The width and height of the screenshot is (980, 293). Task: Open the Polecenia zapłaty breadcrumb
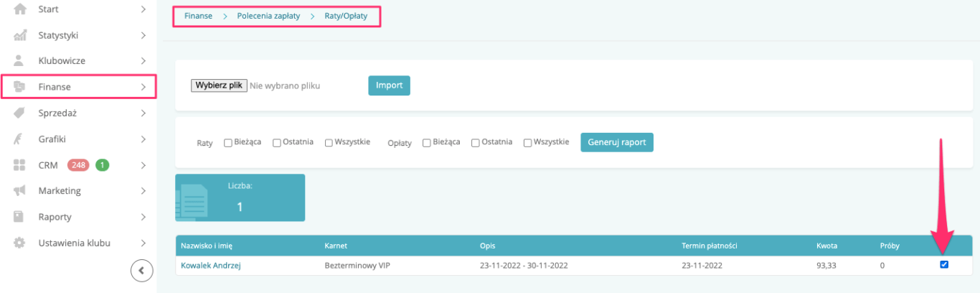[269, 16]
